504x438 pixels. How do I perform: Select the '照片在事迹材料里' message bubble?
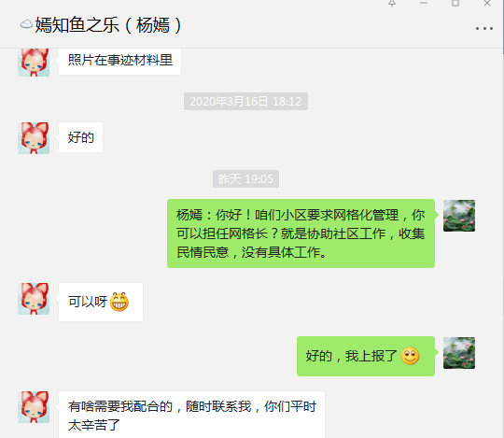tap(119, 61)
